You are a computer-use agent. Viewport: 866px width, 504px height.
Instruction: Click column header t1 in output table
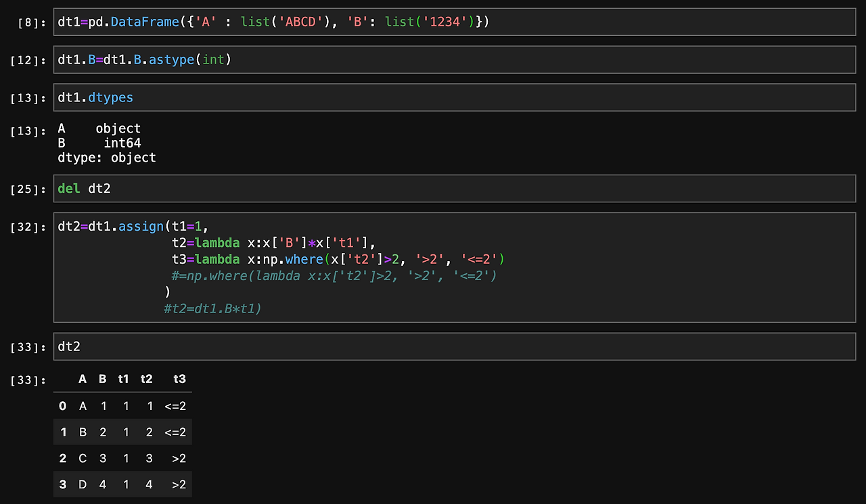(x=123, y=379)
